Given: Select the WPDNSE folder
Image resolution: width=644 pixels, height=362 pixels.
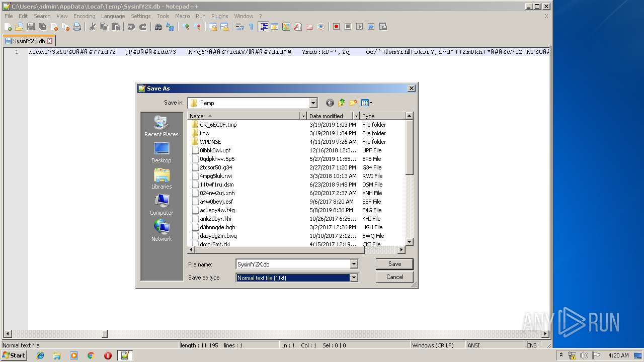Looking at the screenshot, I should 210,142.
